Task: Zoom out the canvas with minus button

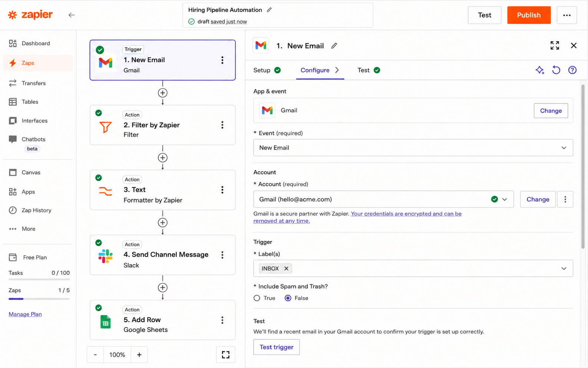Action: [x=95, y=355]
